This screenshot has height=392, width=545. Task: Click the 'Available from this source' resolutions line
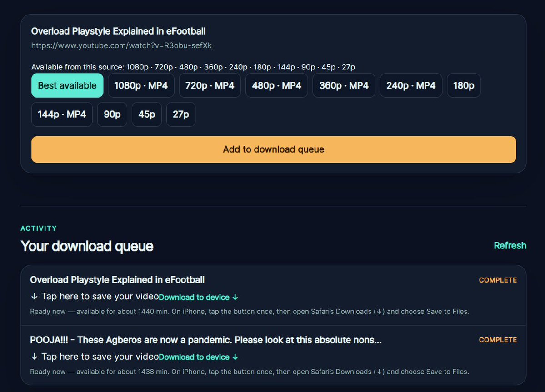193,67
